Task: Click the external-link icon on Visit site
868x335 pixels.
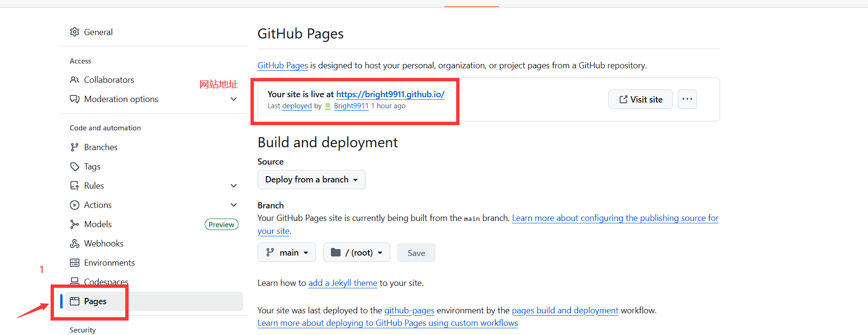Action: [x=623, y=99]
